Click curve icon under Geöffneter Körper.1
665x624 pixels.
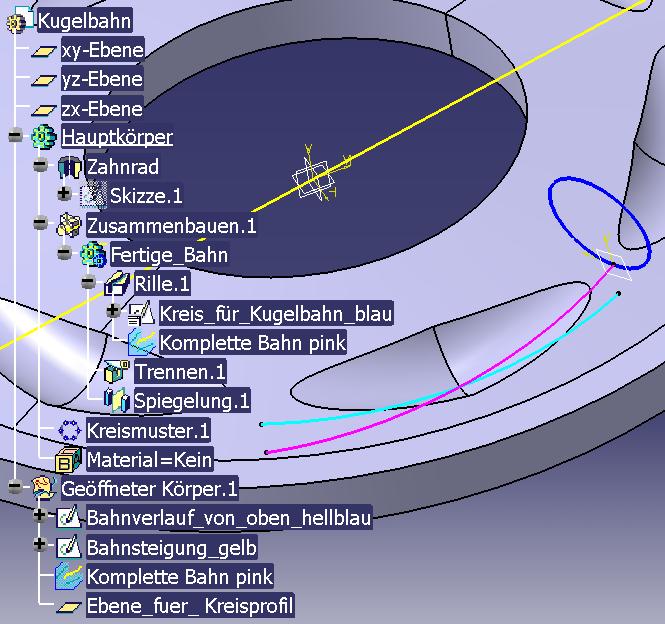point(68,576)
